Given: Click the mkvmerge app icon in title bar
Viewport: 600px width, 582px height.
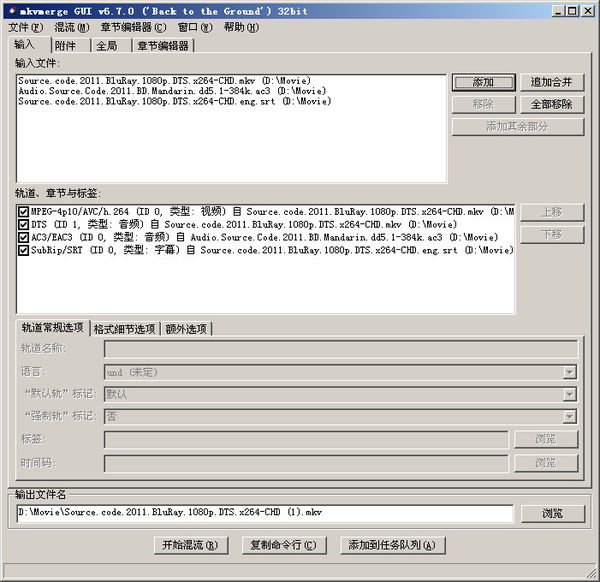Looking at the screenshot, I should [x=12, y=11].
